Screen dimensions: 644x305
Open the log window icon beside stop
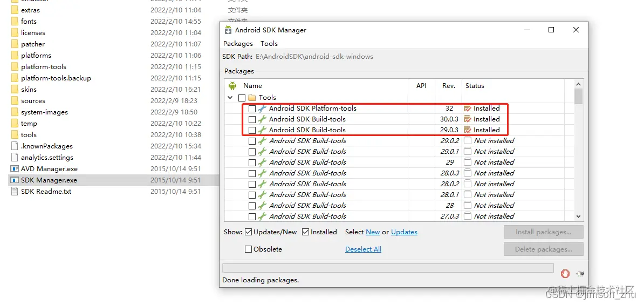point(580,273)
